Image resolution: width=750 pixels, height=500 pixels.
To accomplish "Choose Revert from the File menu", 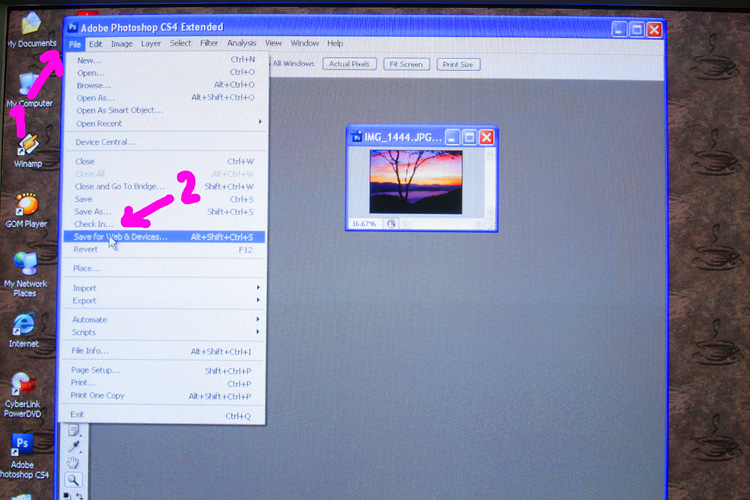I will coord(164,249).
